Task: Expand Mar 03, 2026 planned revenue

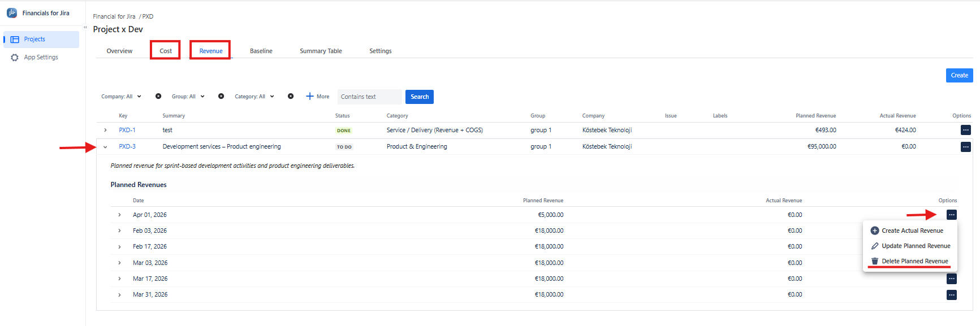Action: pyautogui.click(x=119, y=263)
